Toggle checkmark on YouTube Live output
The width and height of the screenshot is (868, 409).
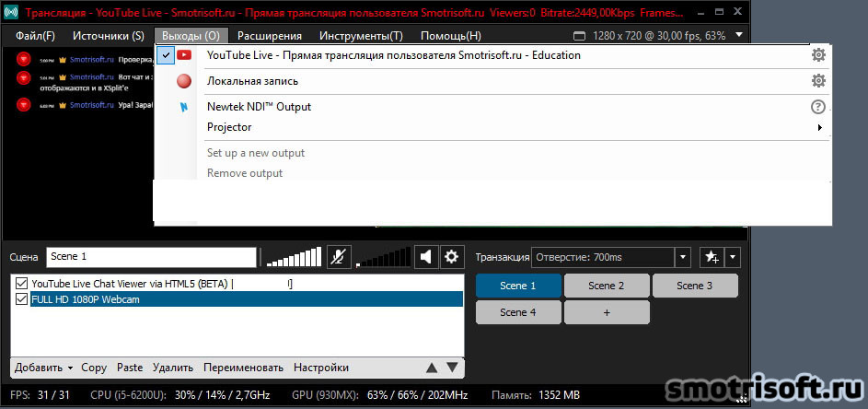click(166, 55)
